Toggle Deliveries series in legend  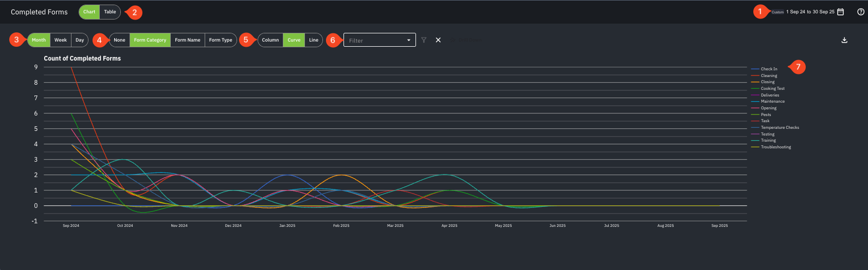(765, 95)
